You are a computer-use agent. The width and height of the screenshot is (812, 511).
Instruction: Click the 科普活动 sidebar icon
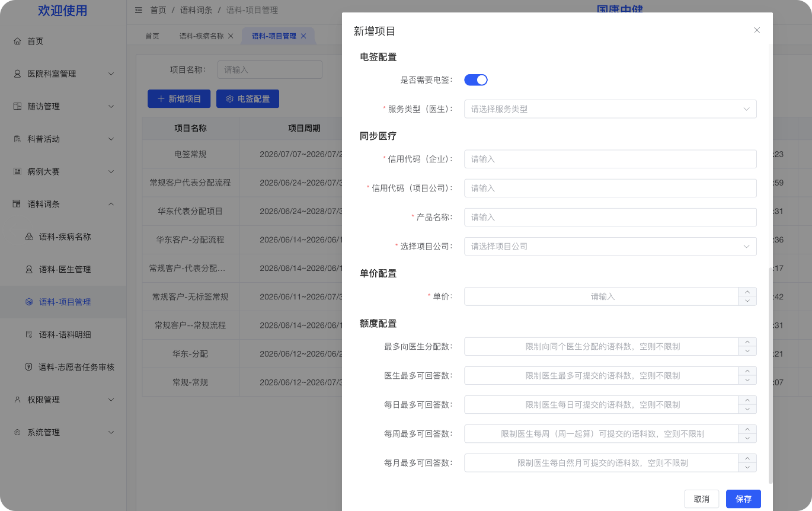17,139
